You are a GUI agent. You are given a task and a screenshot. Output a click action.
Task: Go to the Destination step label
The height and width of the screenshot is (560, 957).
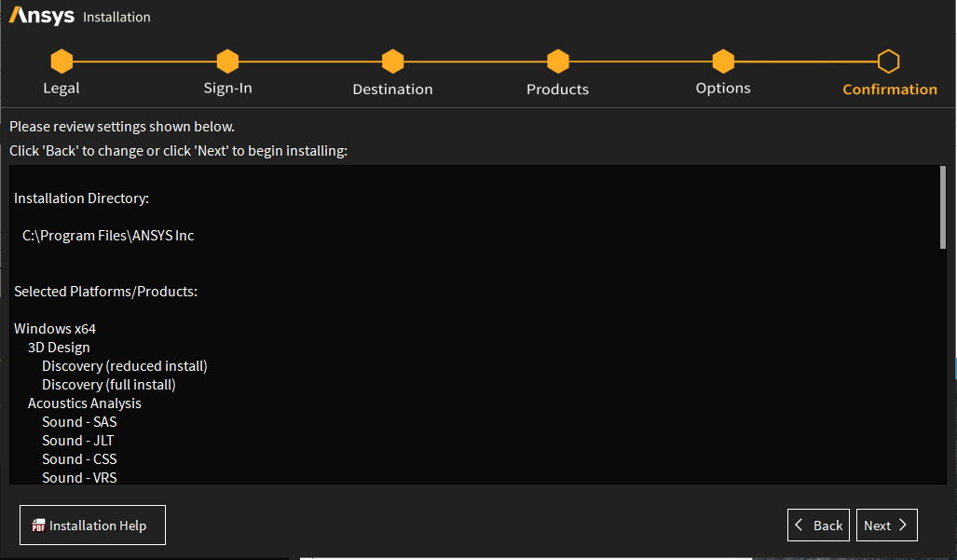[392, 89]
